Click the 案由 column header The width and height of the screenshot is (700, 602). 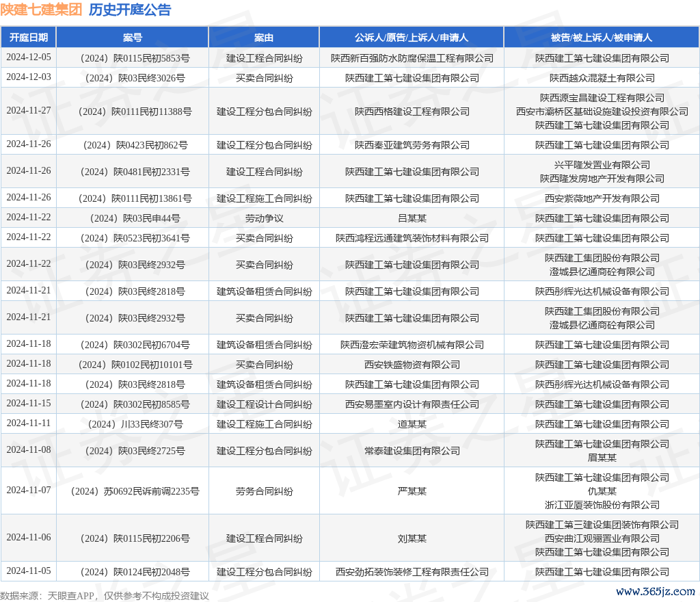(x=264, y=38)
